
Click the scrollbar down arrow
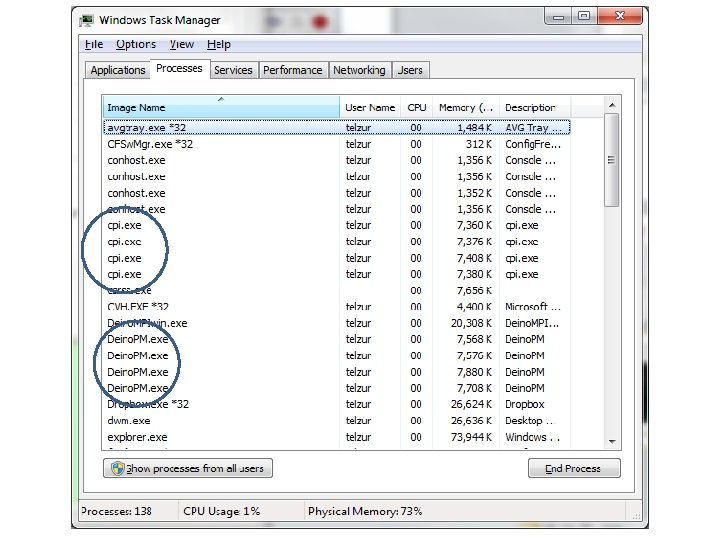[612, 441]
